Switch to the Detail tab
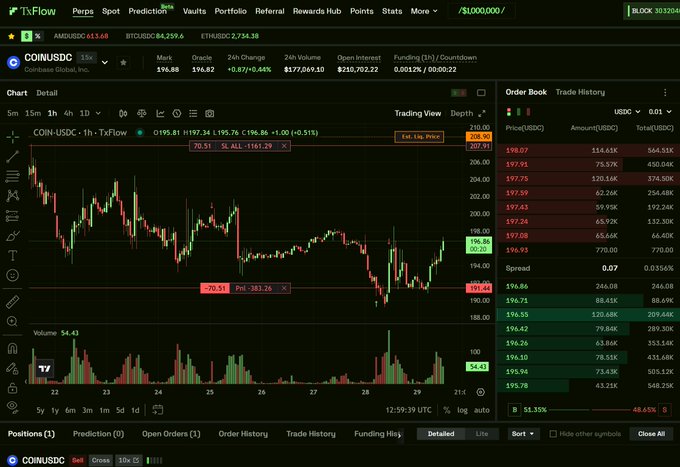The image size is (680, 467). (47, 93)
